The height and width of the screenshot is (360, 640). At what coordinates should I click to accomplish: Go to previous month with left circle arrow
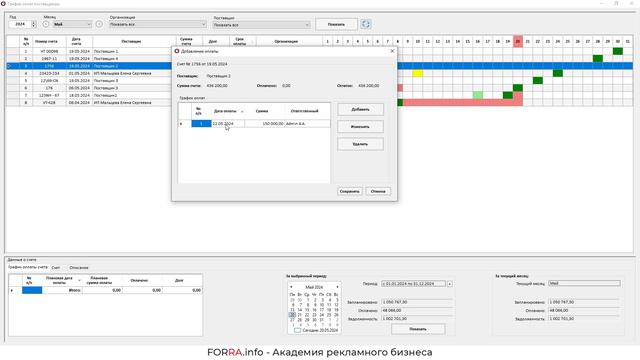(x=46, y=24)
